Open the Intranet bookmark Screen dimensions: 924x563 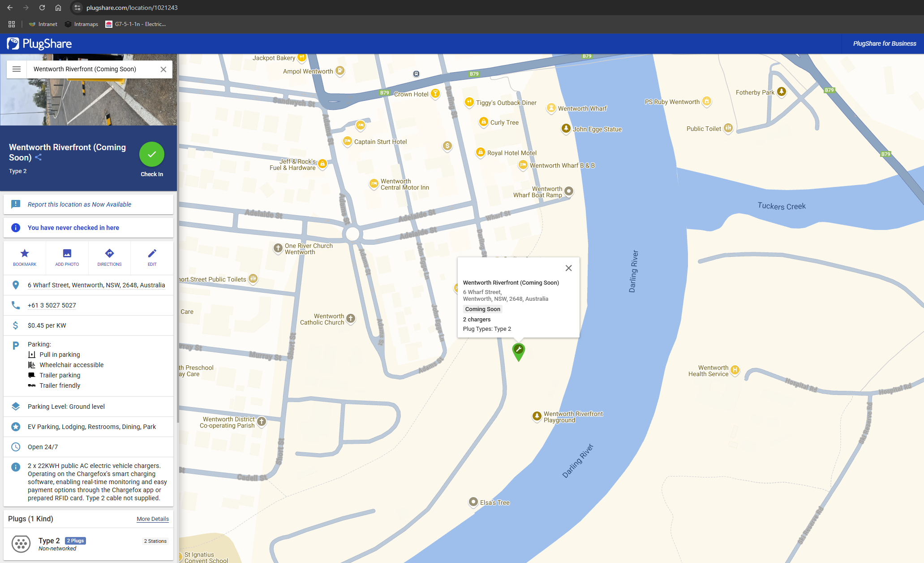pos(43,24)
